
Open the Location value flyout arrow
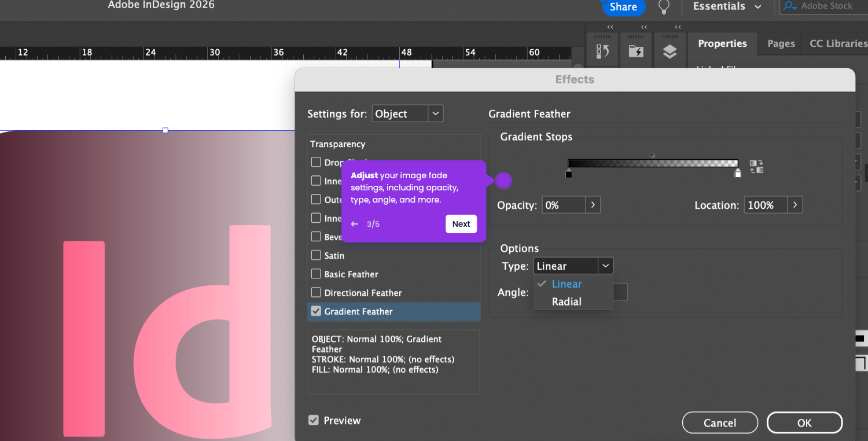795,205
